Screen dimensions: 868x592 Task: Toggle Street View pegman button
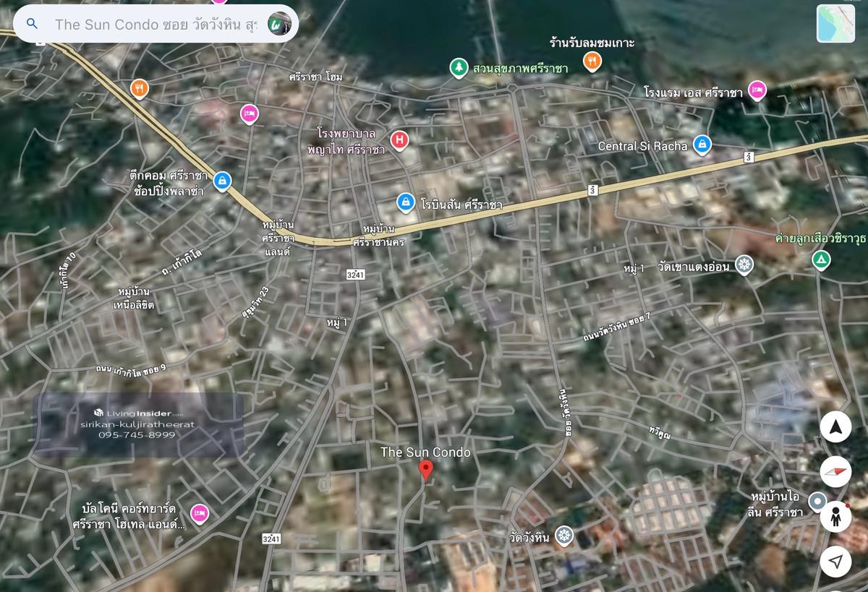[835, 516]
